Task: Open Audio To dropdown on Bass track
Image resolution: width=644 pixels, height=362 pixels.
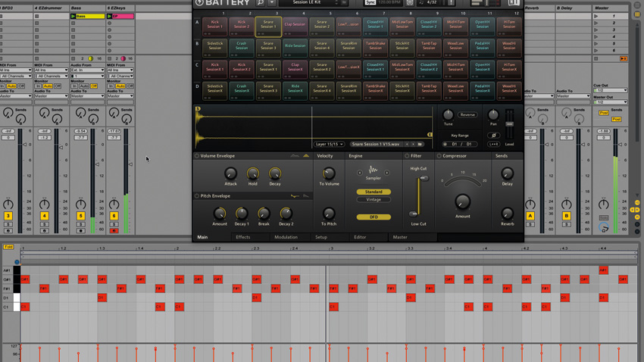Action: click(87, 96)
